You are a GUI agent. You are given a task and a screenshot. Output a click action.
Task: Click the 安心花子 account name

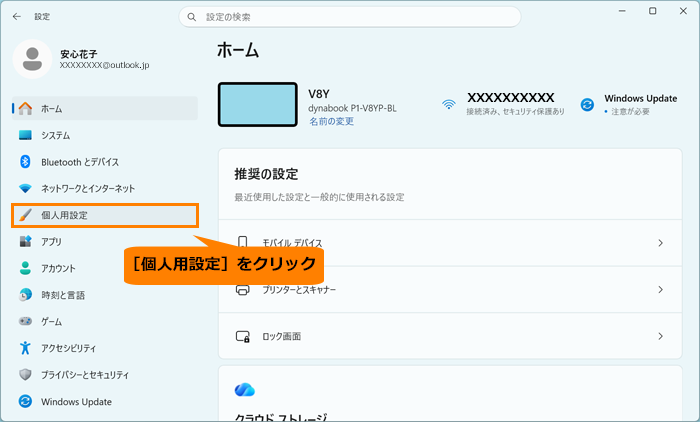pyautogui.click(x=79, y=54)
